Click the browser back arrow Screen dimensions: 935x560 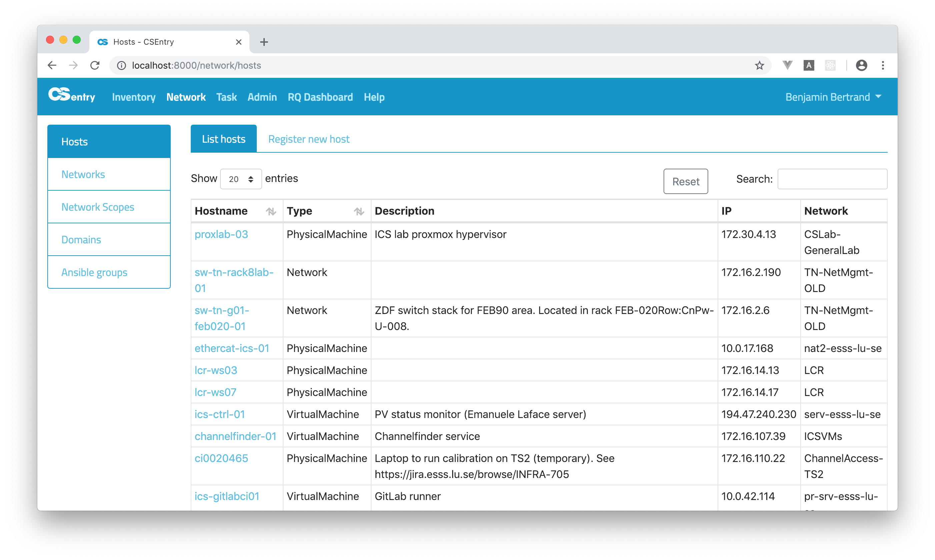[x=52, y=65]
